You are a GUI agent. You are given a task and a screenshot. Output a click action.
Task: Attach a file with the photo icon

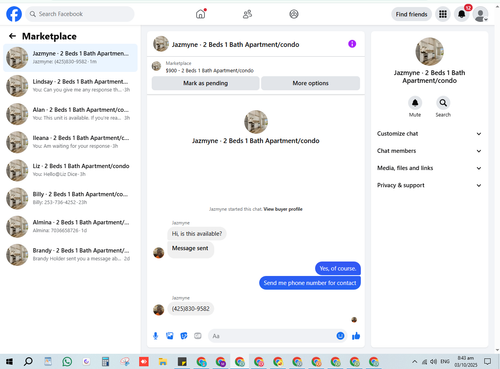(x=170, y=336)
